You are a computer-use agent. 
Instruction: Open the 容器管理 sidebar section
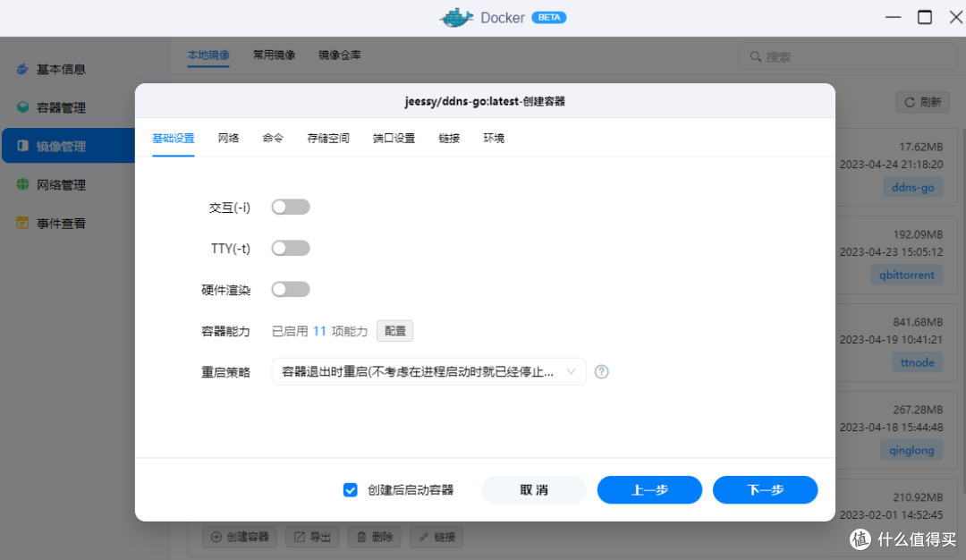click(63, 107)
